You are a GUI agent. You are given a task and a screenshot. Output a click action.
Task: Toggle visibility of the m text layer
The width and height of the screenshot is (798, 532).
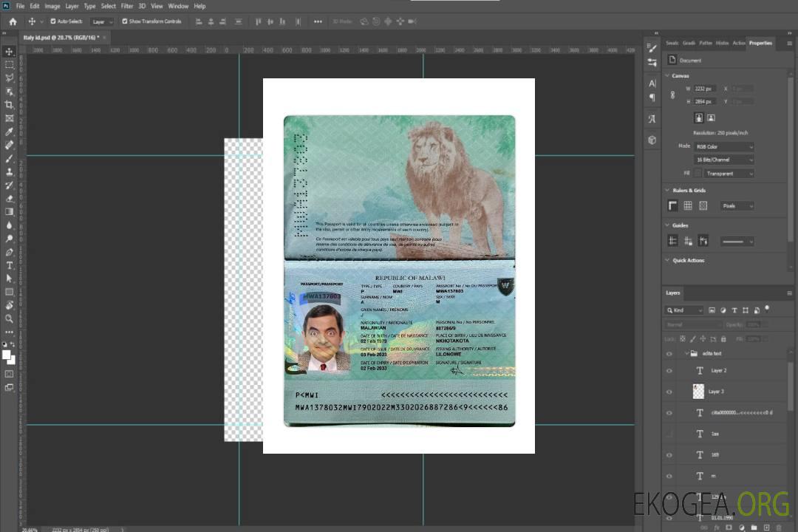pos(669,476)
